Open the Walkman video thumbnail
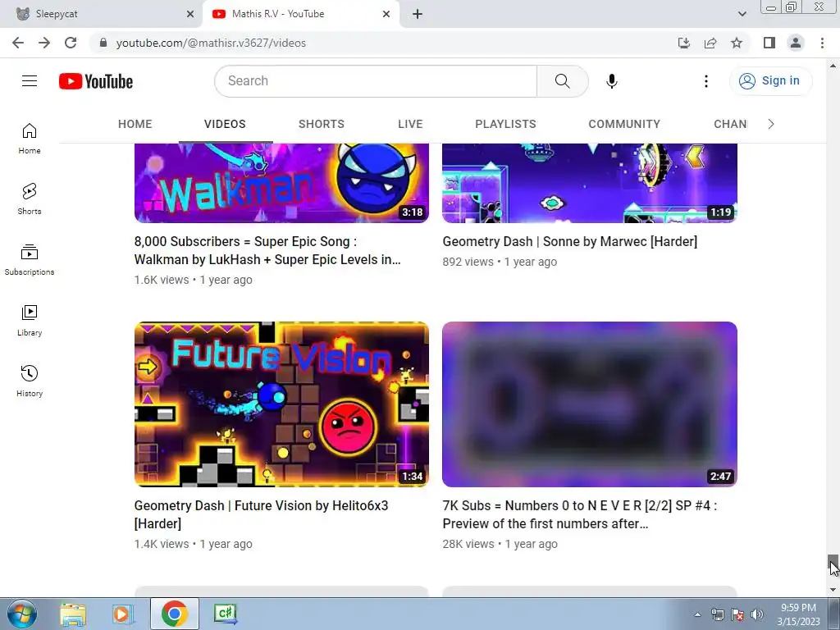This screenshot has width=840, height=630. [282, 183]
